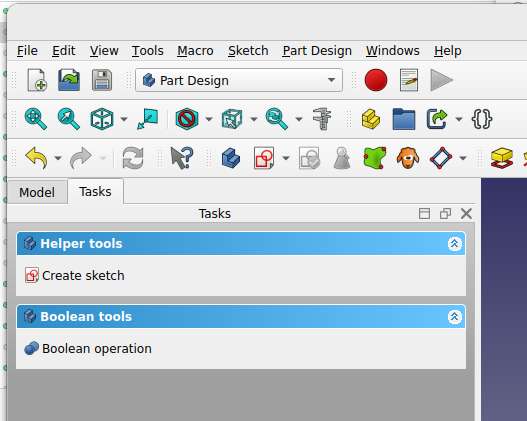This screenshot has width=527, height=421.
Task: Create datum plane diamond icon
Action: tap(441, 158)
